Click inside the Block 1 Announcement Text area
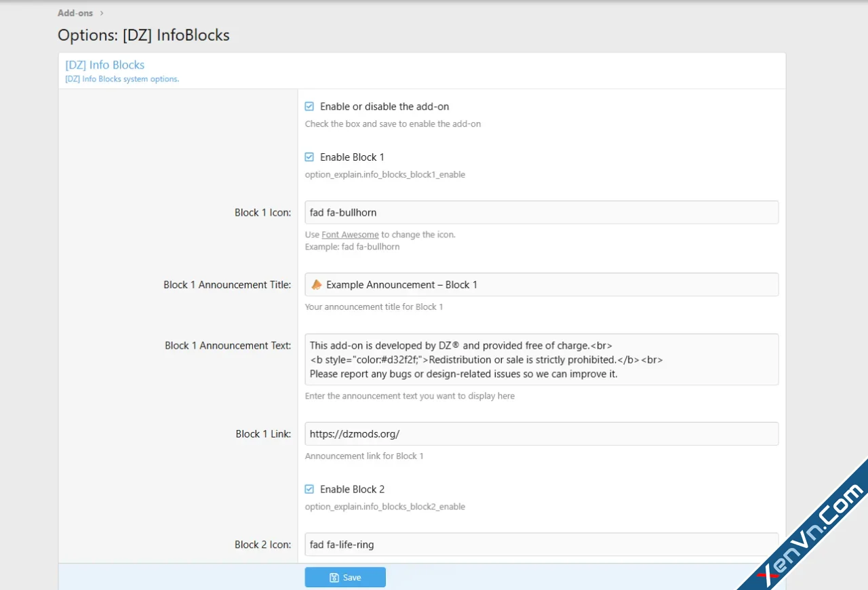 [541, 359]
